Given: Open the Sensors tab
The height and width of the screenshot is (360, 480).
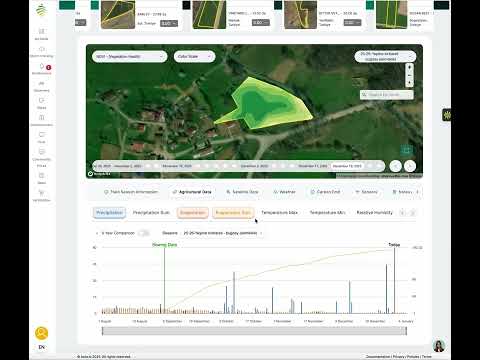Looking at the screenshot, I should (x=366, y=192).
